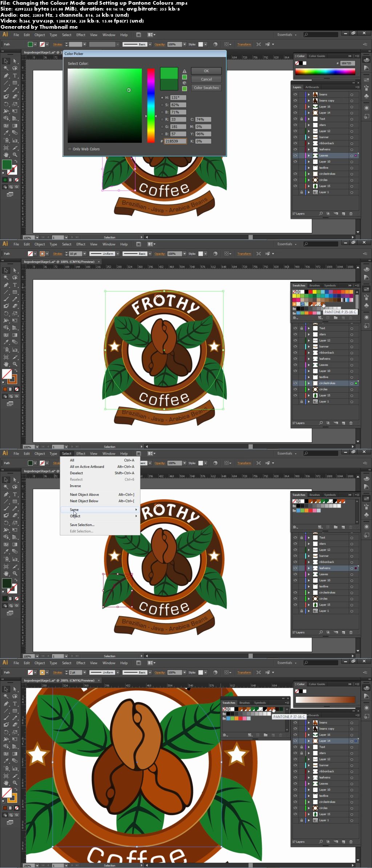
Task: Select the Paintbrush tool beside the Color Picker dialog
Action: [x=6, y=90]
